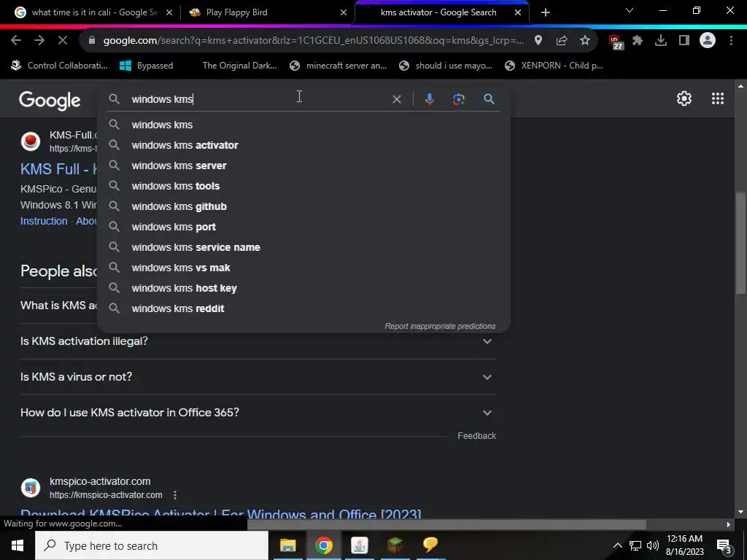Open the Windows Start menu

[18, 545]
